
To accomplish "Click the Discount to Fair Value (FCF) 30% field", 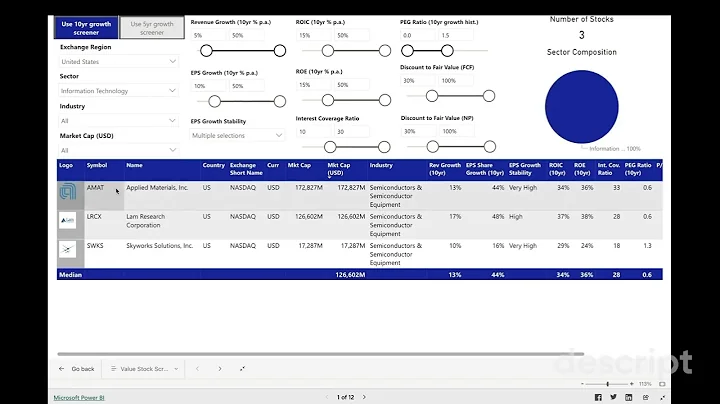I will pos(417,81).
